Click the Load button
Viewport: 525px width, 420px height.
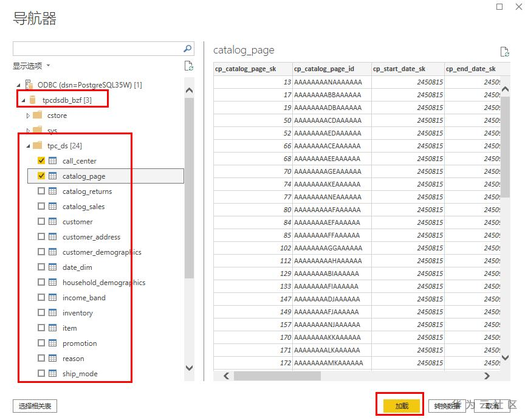click(x=402, y=406)
